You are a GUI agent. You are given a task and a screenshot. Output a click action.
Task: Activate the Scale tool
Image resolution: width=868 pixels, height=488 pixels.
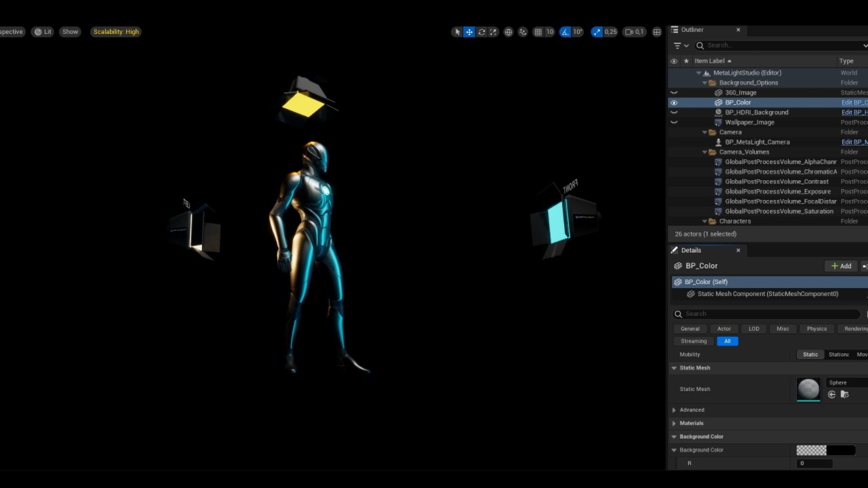click(x=493, y=32)
